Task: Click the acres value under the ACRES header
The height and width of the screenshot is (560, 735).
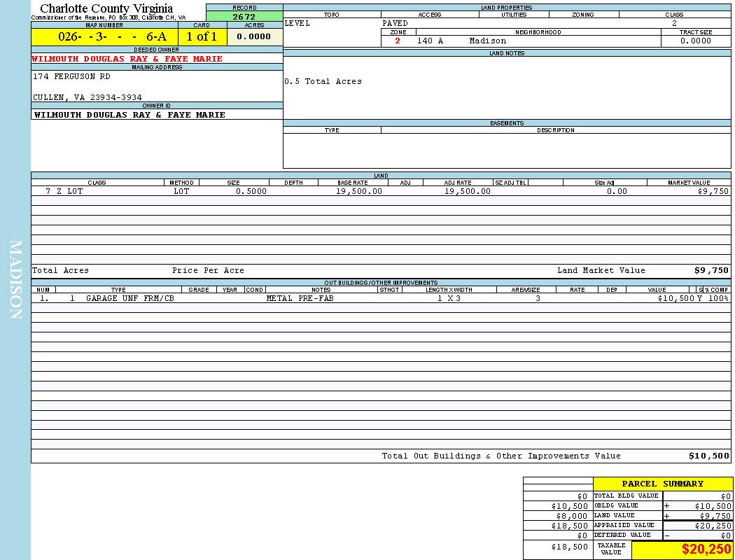Action: tap(253, 37)
